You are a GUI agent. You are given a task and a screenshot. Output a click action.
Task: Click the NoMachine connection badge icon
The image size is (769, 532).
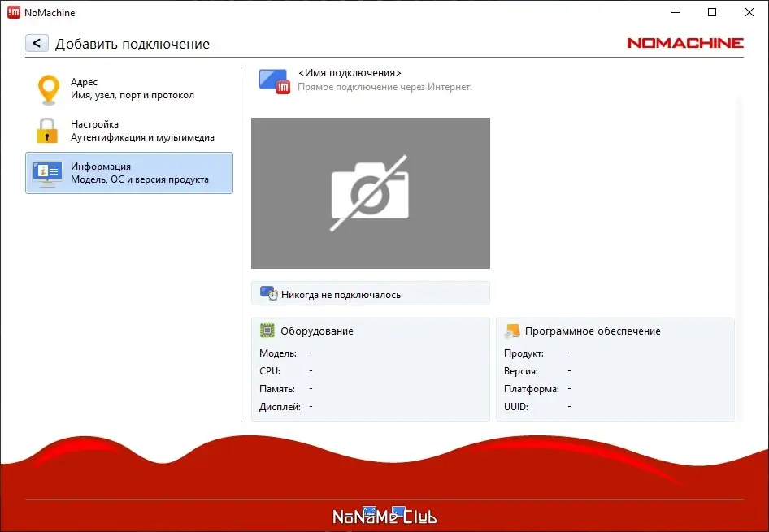pyautogui.click(x=274, y=80)
